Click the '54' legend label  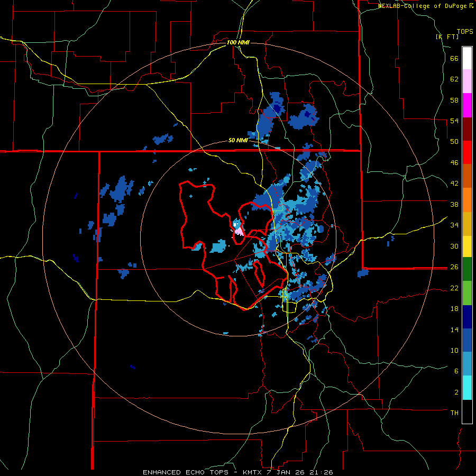[x=454, y=121]
